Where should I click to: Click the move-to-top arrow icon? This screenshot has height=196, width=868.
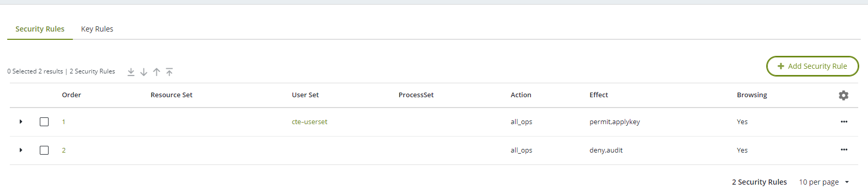[x=169, y=72]
